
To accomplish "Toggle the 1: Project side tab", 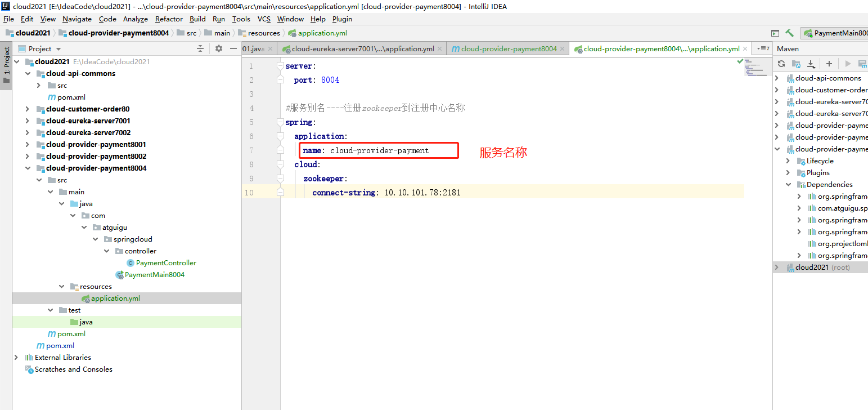I will coord(6,65).
